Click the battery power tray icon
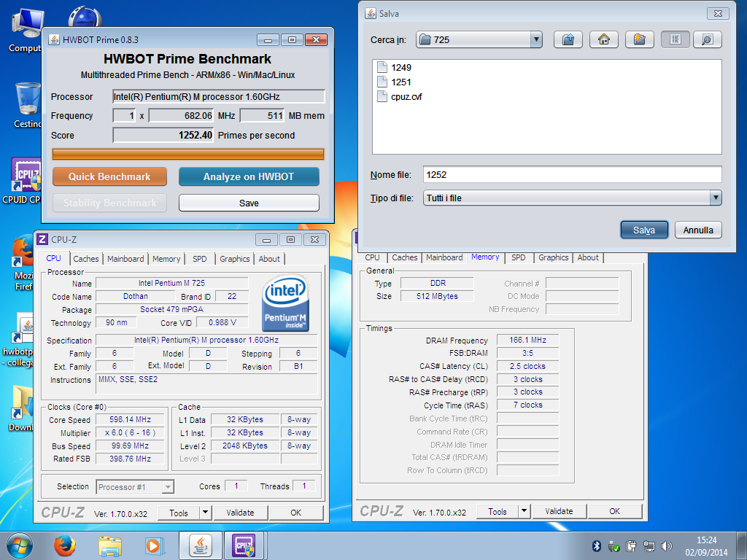 pyautogui.click(x=631, y=545)
